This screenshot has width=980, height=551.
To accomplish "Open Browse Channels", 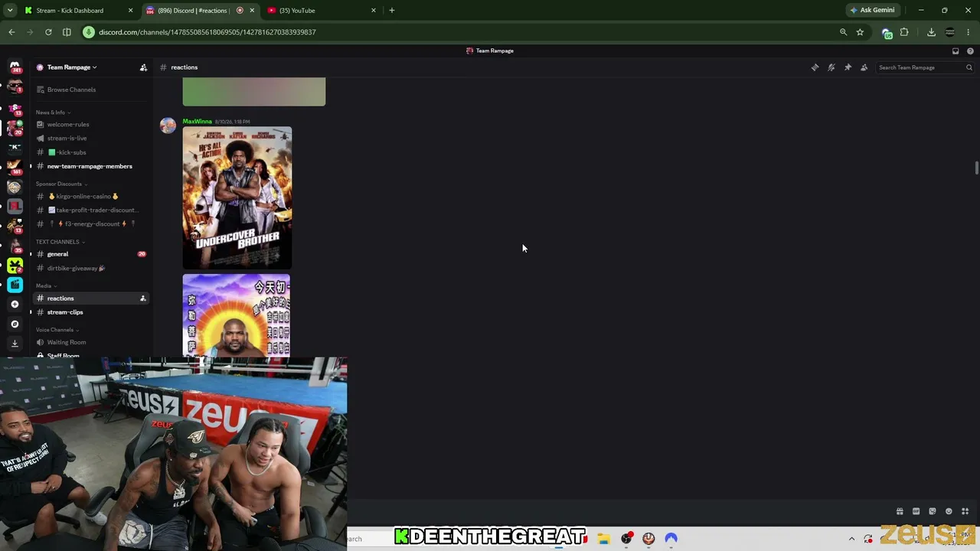I will click(x=90, y=90).
